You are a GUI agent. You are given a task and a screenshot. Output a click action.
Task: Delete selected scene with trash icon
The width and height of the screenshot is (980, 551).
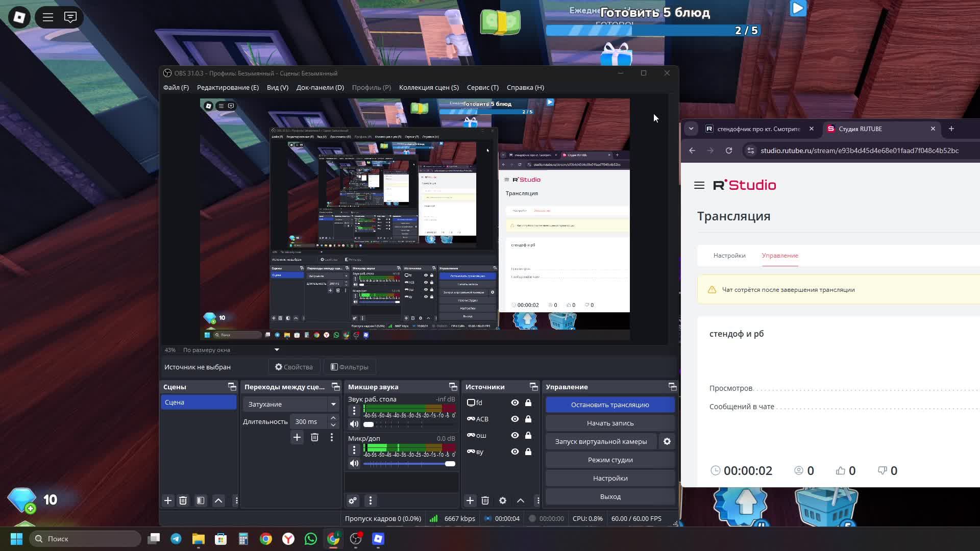[183, 500]
